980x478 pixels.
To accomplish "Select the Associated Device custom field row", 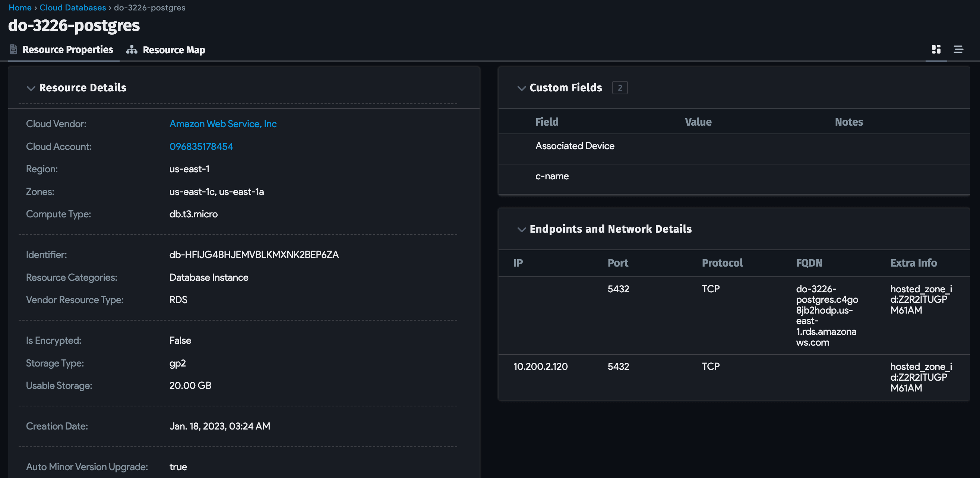I will 575,146.
